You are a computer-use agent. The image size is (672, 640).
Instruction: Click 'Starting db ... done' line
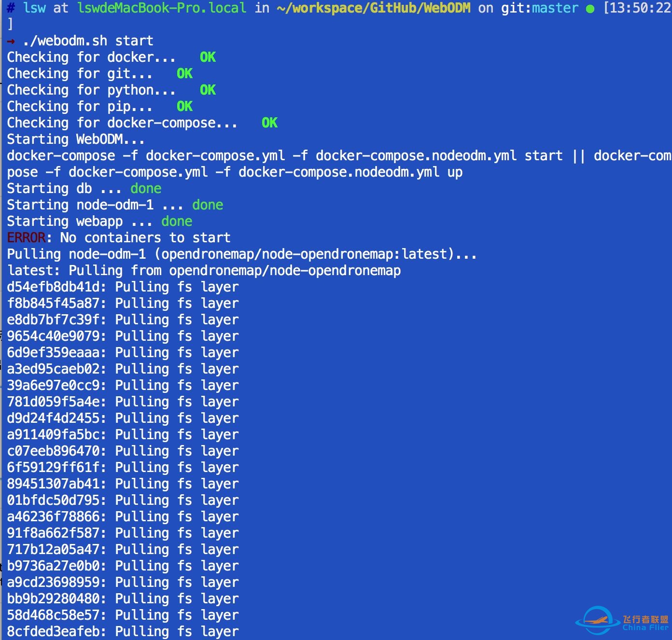(84, 188)
